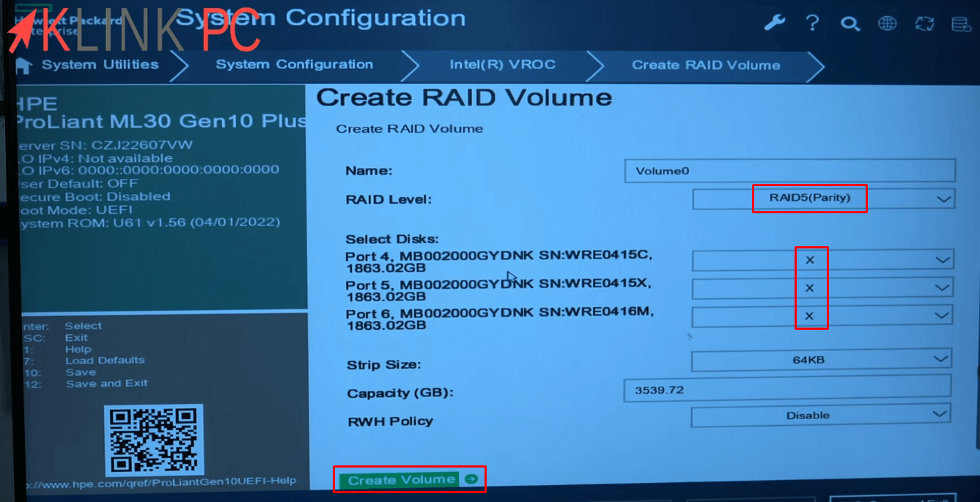
Task: Open the question mark help icon
Action: (x=812, y=23)
